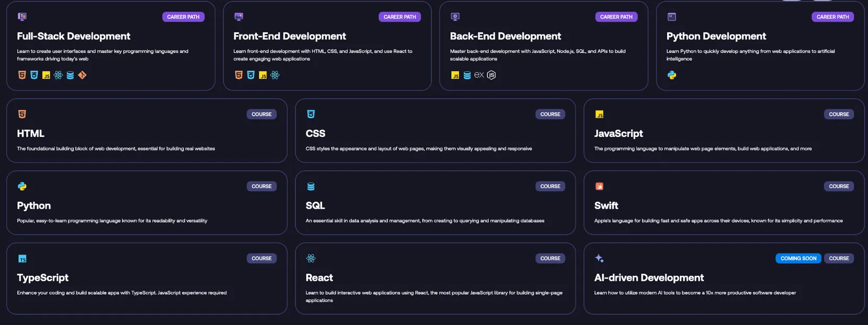Click the Swift bird icon on the Swift card
The height and width of the screenshot is (325, 868).
click(599, 186)
